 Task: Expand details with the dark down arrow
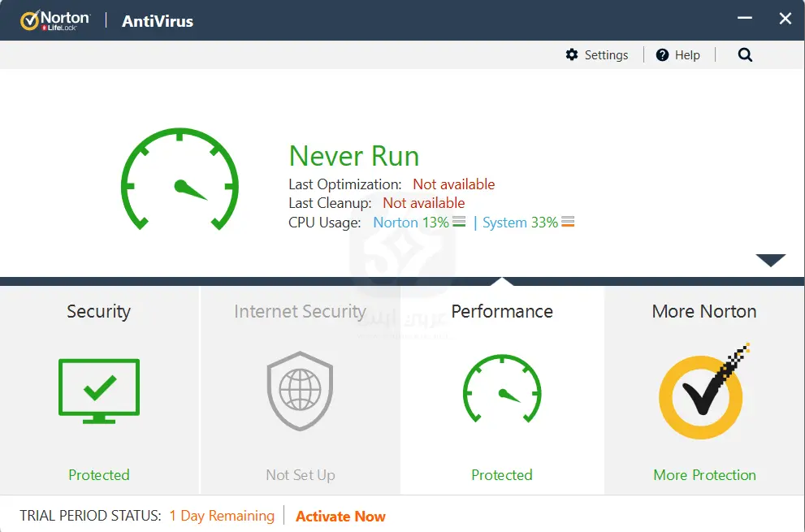[x=770, y=261]
